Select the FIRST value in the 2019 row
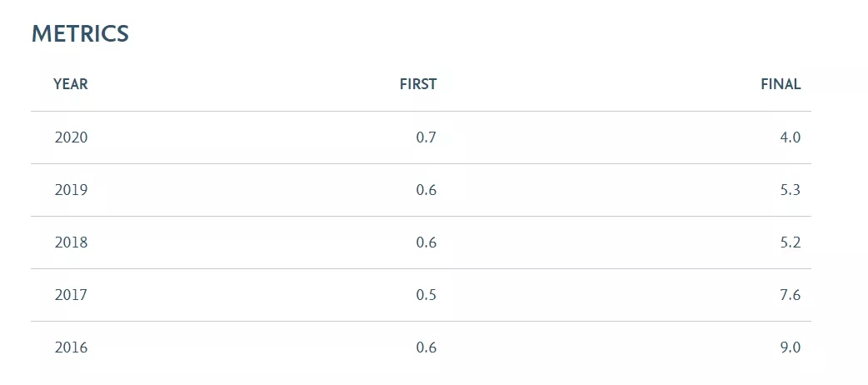This screenshot has width=868, height=385. (x=427, y=190)
